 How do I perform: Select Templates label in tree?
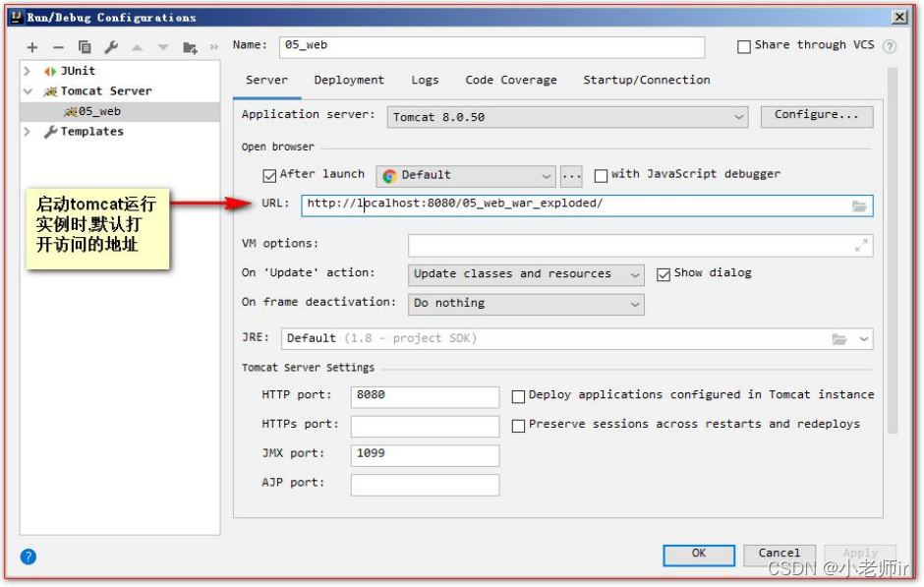(92, 132)
